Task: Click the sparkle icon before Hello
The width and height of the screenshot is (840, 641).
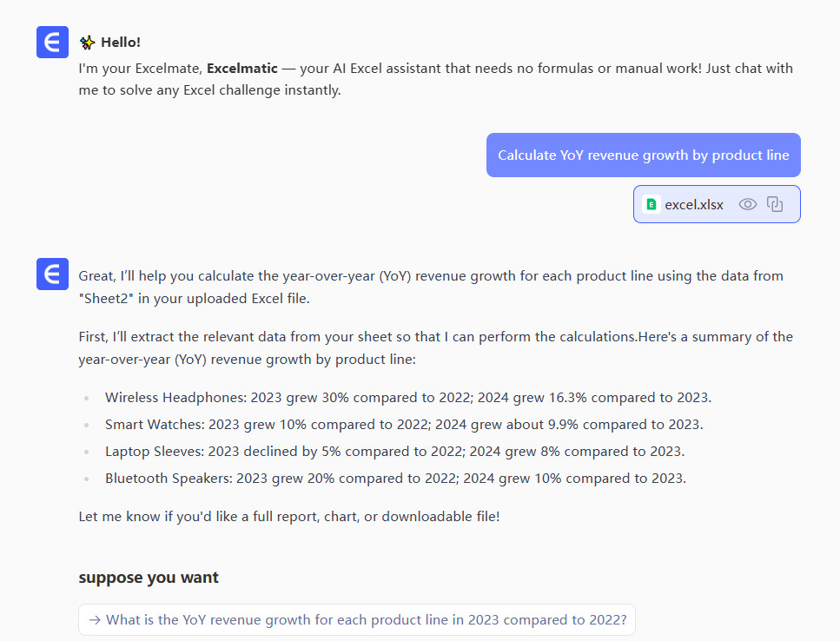Action: [87, 42]
